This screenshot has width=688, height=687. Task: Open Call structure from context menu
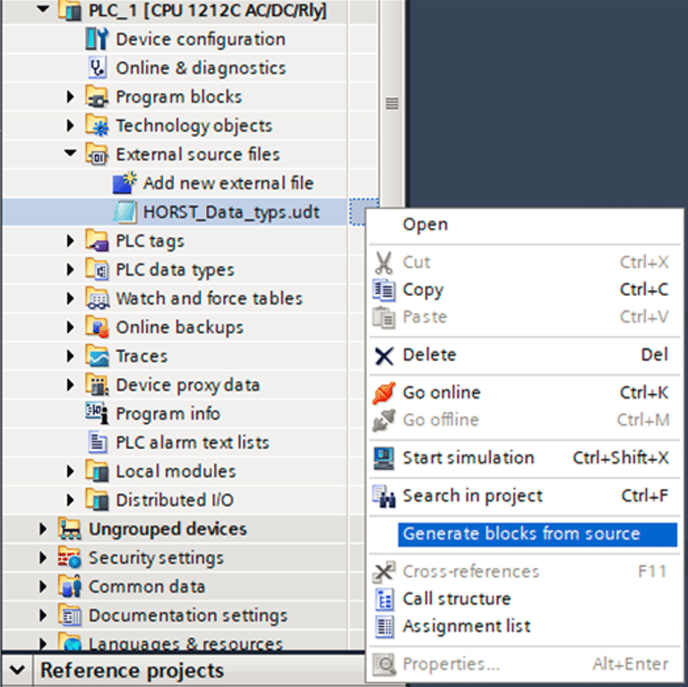pyautogui.click(x=456, y=599)
